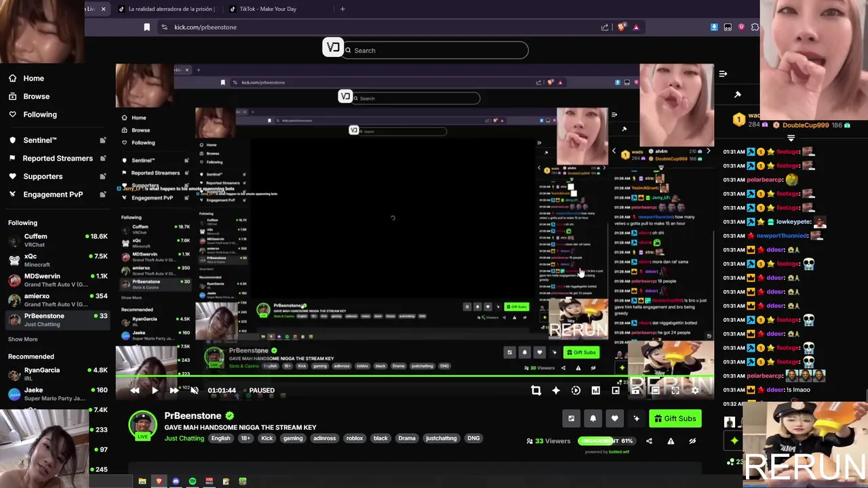Screen dimensions: 868x488
Task: Select PrBeenstone in Following list
Action: click(x=57, y=319)
